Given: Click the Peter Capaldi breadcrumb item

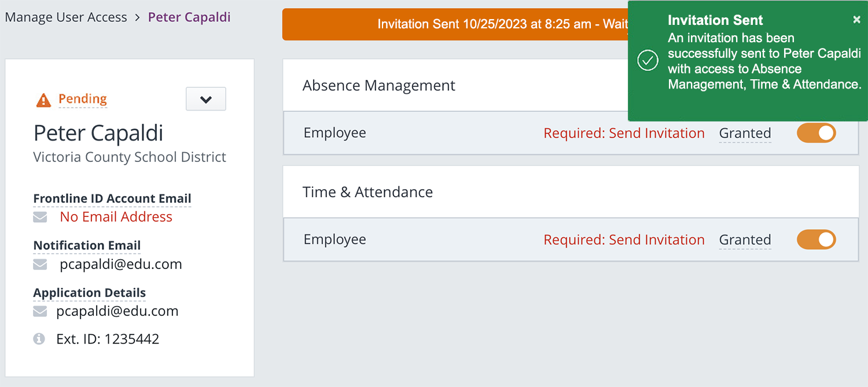Looking at the screenshot, I should pyautogui.click(x=189, y=17).
